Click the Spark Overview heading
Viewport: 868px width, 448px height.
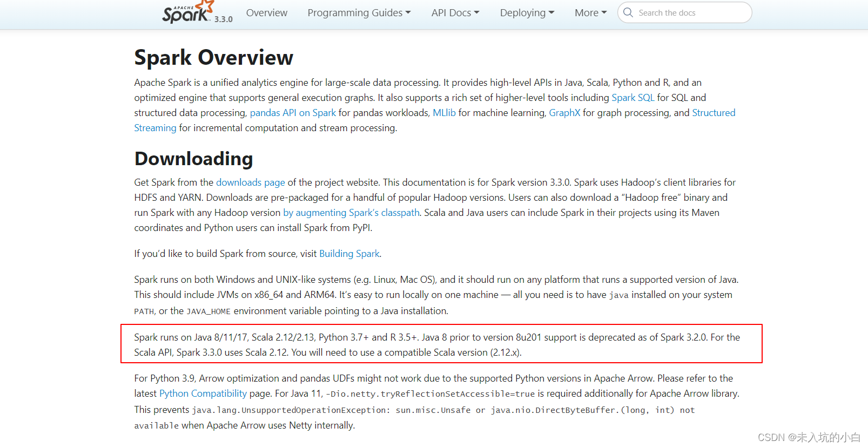coord(214,57)
